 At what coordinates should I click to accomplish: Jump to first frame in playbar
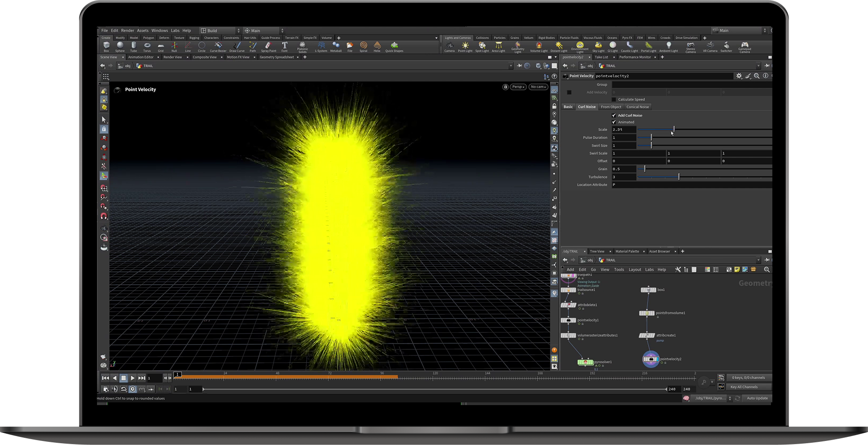(105, 378)
